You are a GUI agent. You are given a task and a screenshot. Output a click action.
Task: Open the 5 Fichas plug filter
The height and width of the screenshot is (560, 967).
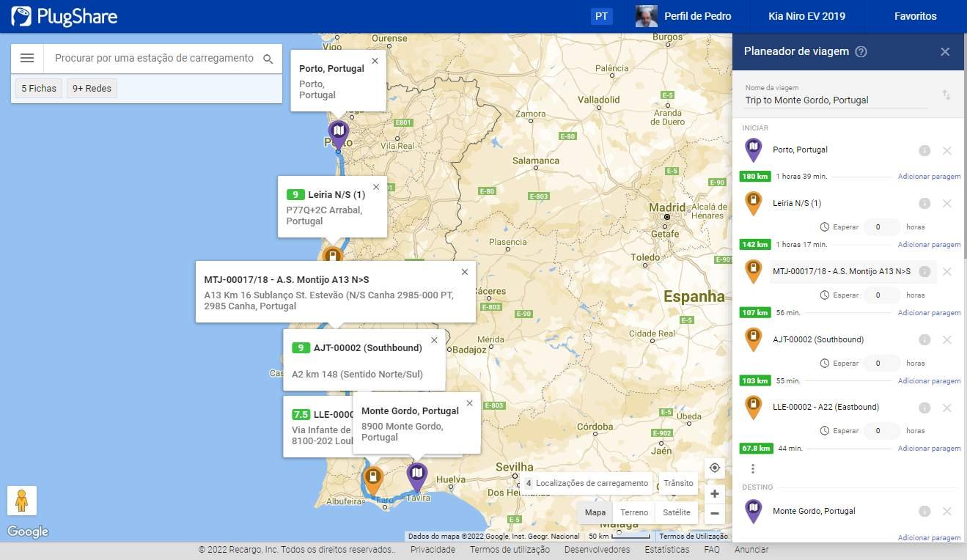click(39, 89)
